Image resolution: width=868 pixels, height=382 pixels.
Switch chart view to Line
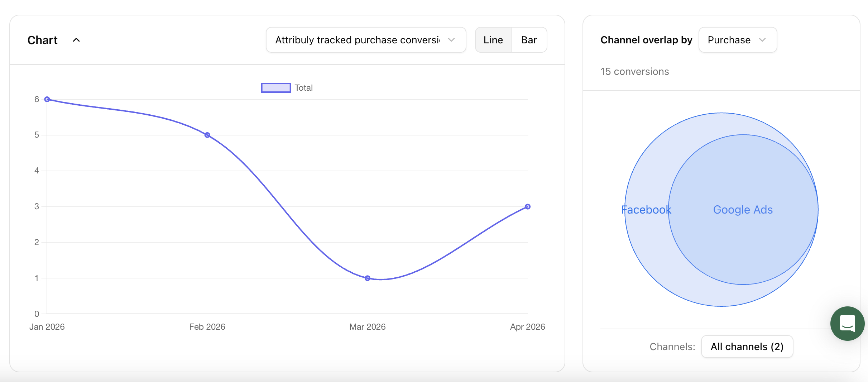tap(493, 40)
